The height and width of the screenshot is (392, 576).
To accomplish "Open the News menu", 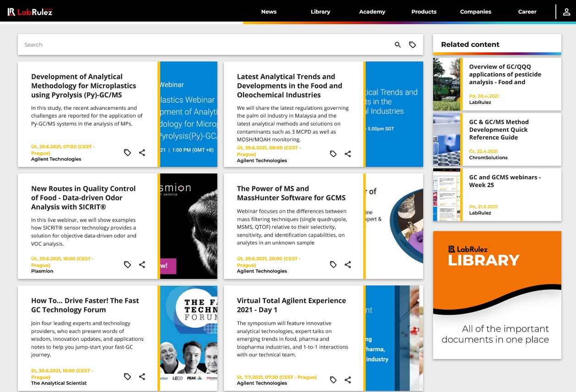I will point(269,12).
